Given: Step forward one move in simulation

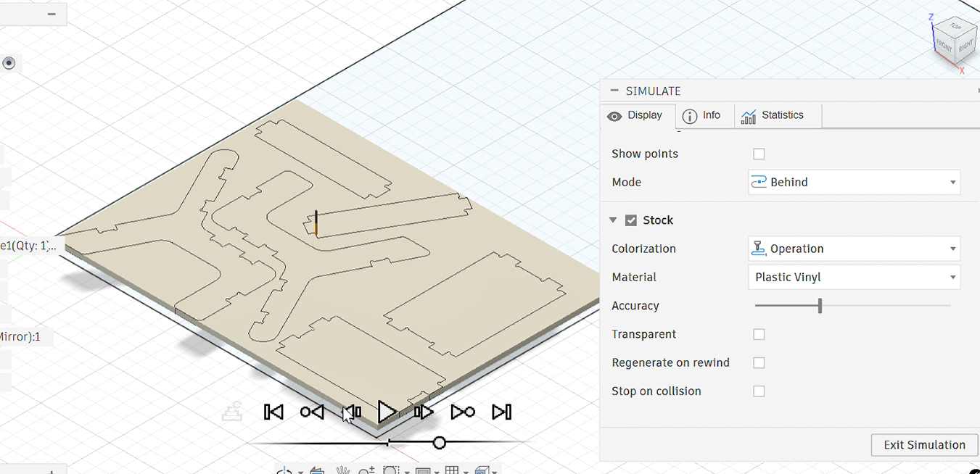Looking at the screenshot, I should click(x=424, y=412).
